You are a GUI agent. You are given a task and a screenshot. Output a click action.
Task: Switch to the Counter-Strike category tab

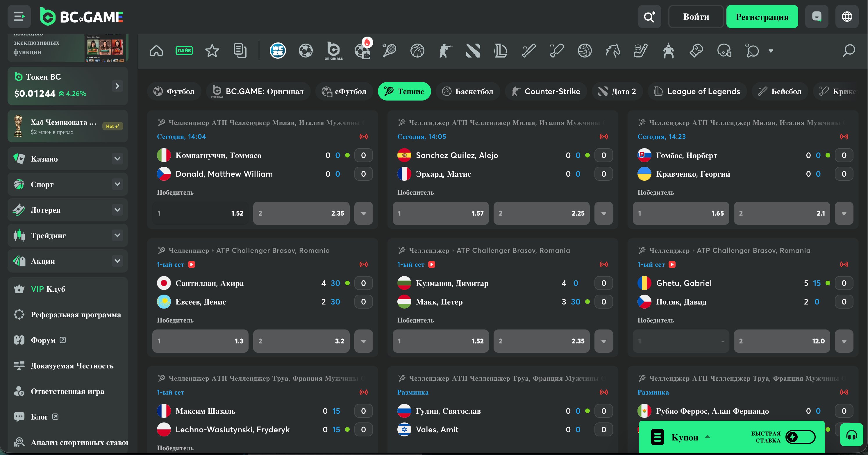[546, 91]
